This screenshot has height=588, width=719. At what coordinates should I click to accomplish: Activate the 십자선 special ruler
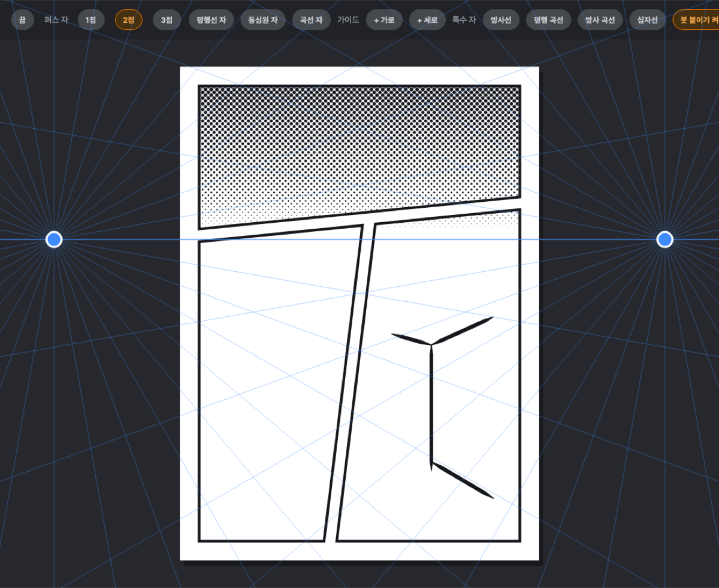(647, 20)
